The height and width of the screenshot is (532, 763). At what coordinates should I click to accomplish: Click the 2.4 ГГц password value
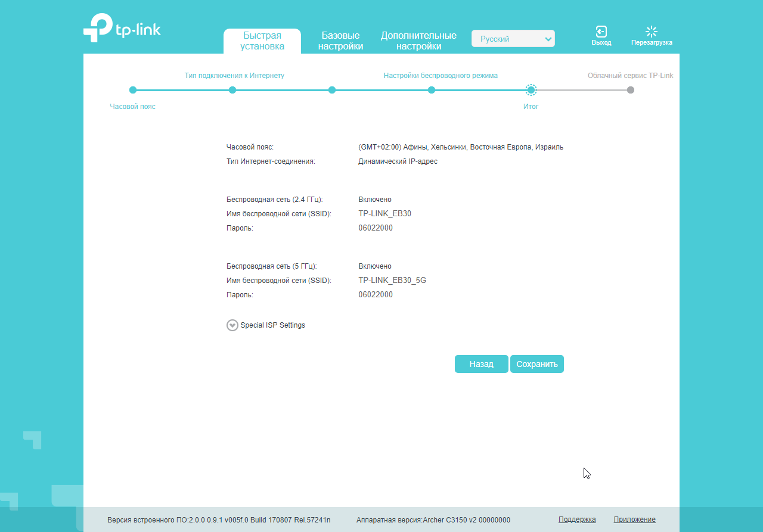376,228
